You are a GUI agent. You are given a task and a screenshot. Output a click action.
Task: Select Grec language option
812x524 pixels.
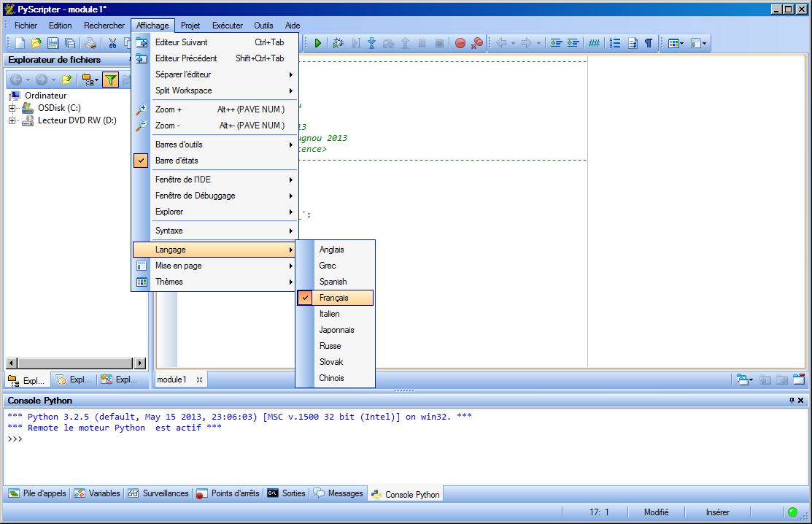coord(335,266)
